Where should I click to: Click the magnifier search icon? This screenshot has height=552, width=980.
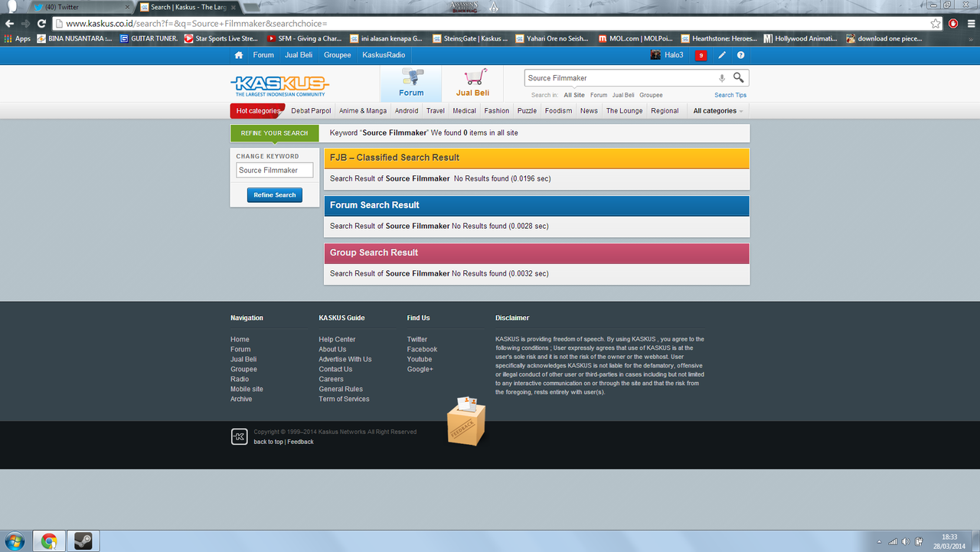tap(738, 77)
